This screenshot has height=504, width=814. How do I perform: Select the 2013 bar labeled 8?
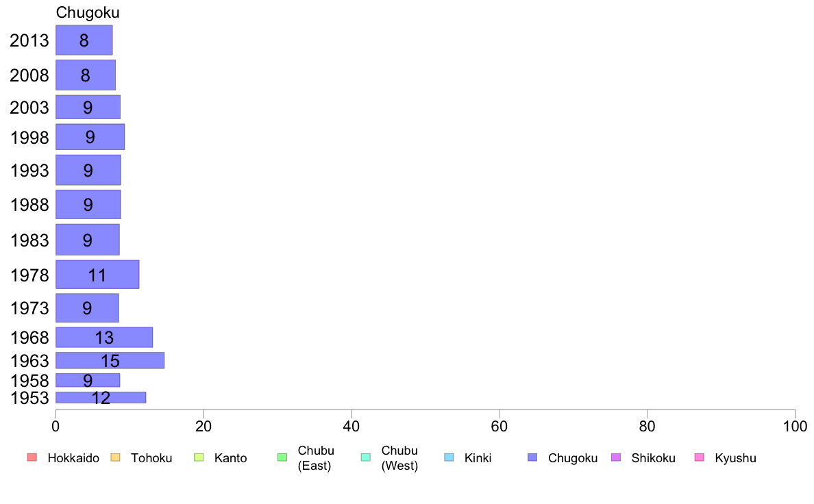[x=84, y=40]
